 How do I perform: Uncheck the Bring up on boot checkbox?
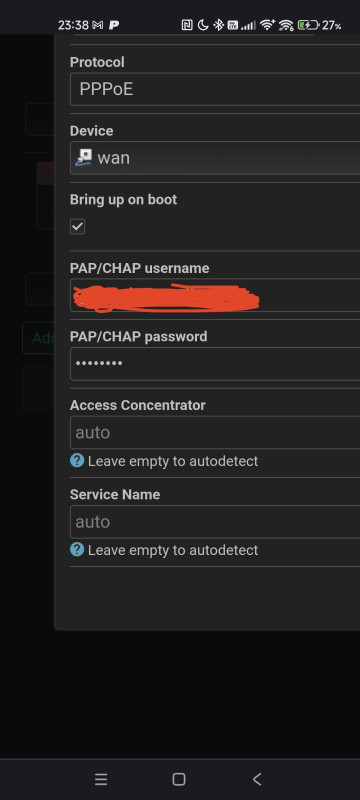point(78,227)
